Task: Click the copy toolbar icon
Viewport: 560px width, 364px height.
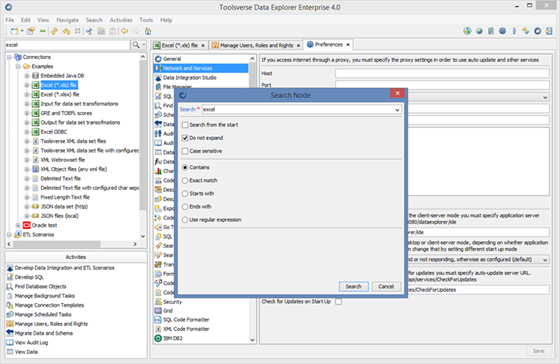Action: [x=101, y=31]
